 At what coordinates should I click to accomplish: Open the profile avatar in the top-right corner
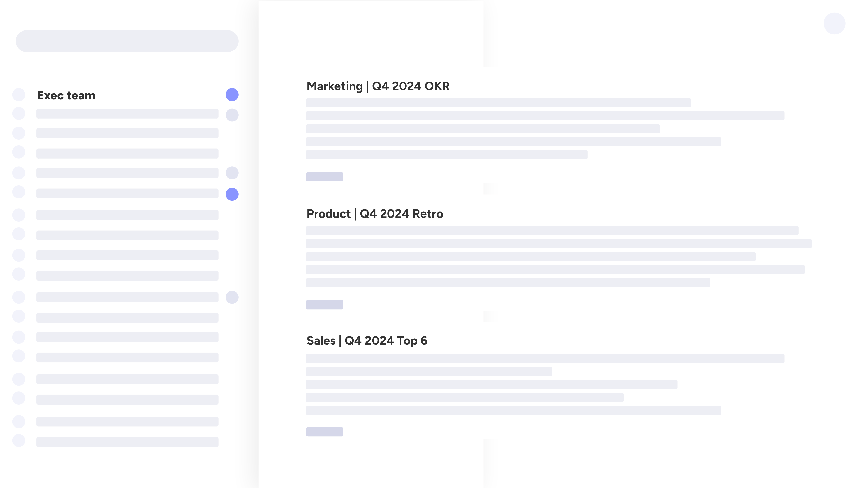[834, 24]
